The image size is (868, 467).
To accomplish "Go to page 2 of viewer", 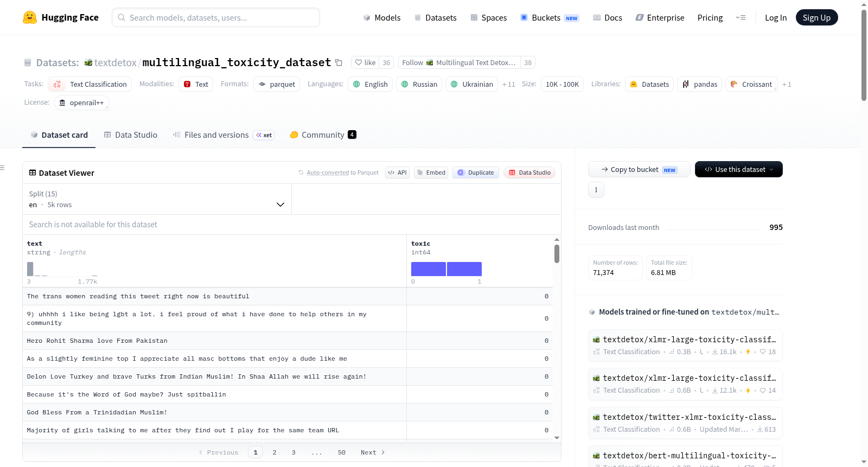I will click(x=275, y=452).
